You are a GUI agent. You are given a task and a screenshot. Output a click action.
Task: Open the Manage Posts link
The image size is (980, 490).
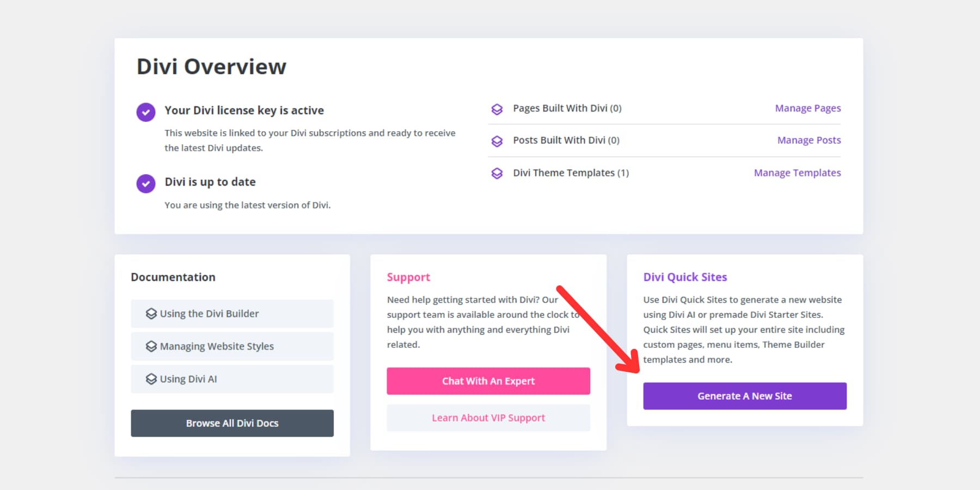(x=808, y=140)
